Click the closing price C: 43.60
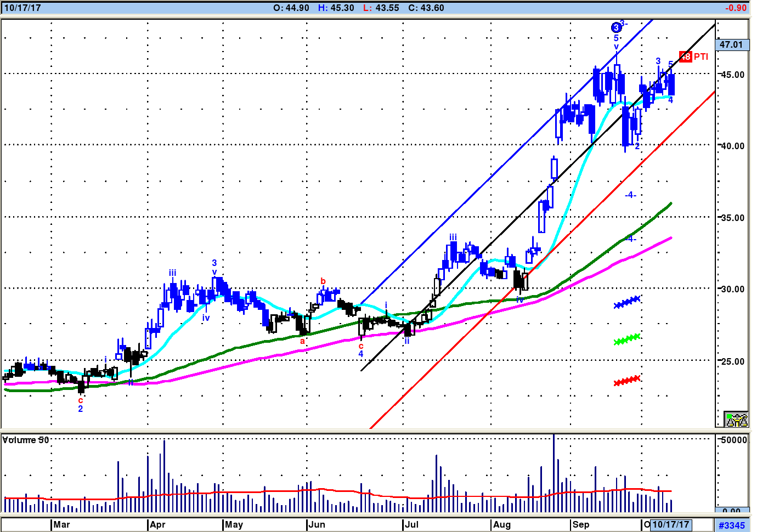The width and height of the screenshot is (768, 532). pos(426,8)
